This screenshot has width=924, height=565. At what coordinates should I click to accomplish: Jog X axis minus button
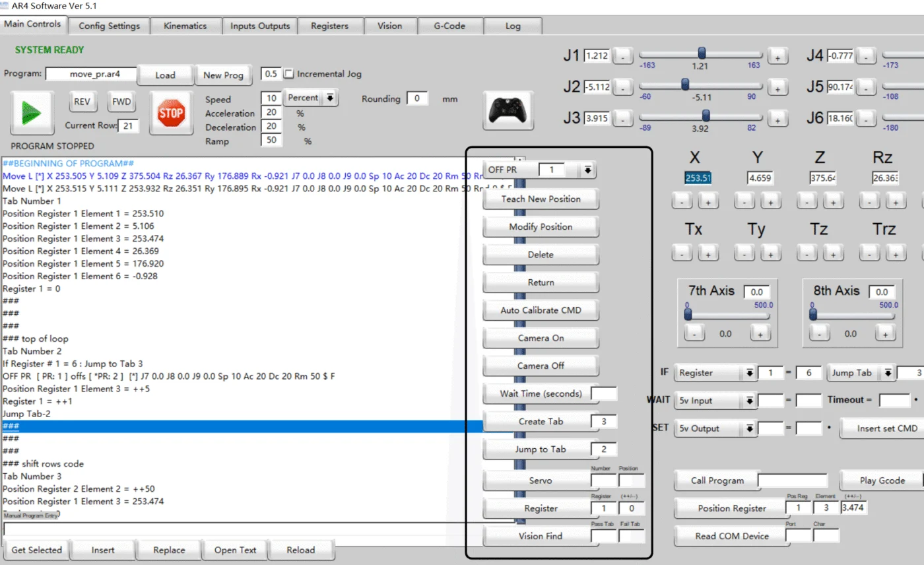[x=682, y=200]
